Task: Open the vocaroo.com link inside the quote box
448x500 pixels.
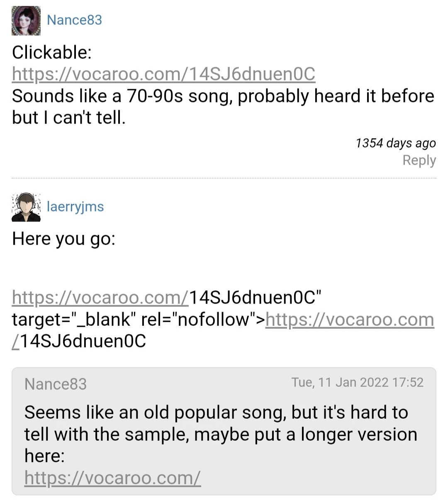Action: click(x=112, y=478)
